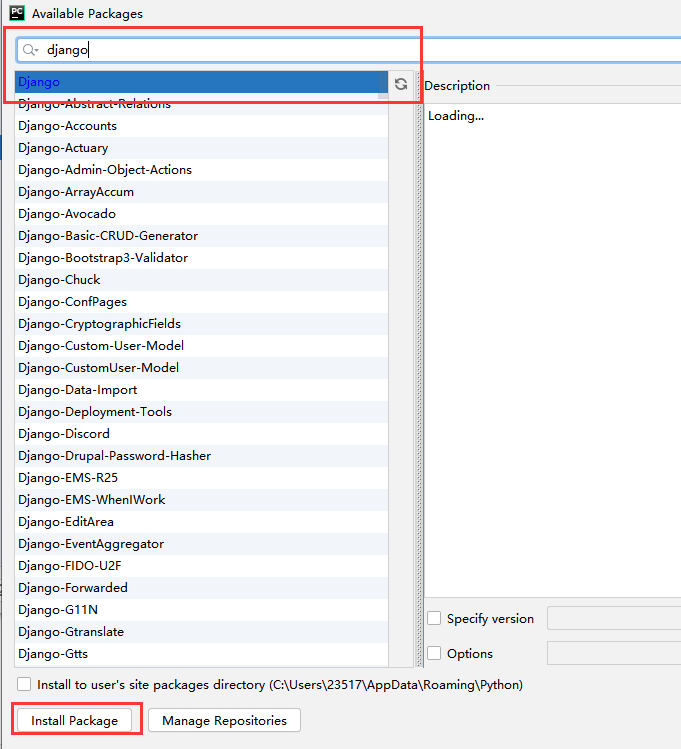The width and height of the screenshot is (681, 749).
Task: Pick Django-Drupal-Password-Hasher
Action: [202, 455]
